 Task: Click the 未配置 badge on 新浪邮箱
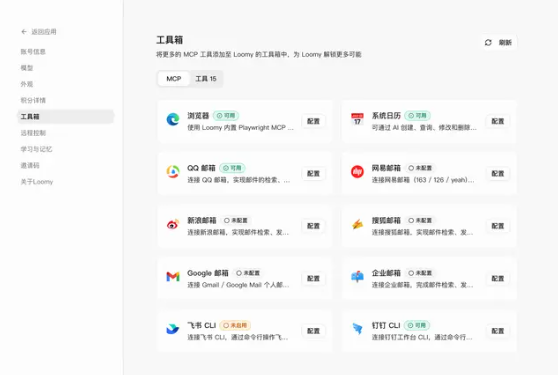pos(236,221)
